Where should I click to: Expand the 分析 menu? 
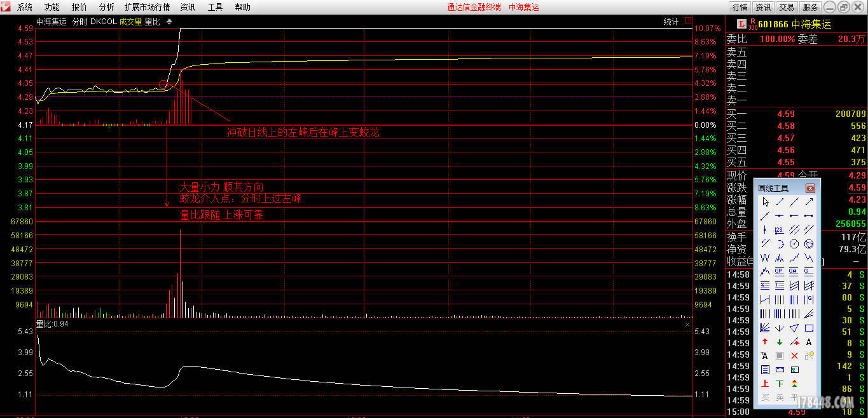click(107, 7)
